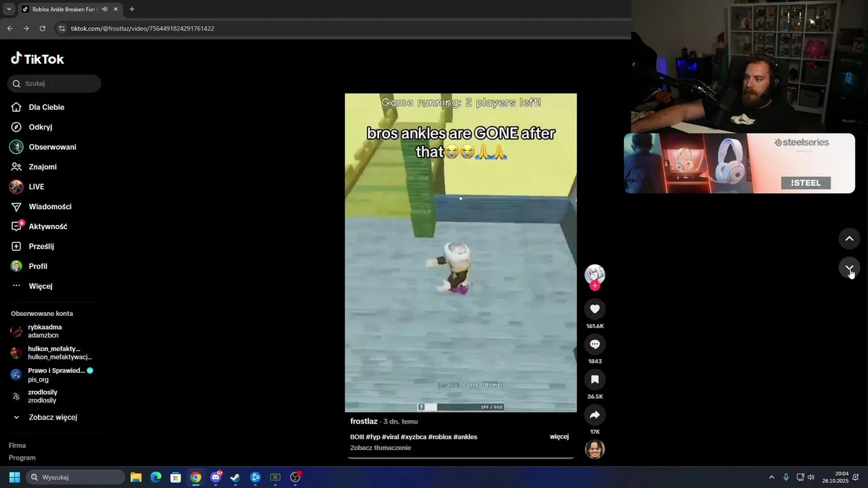
Task: Click the address bar URL
Action: coord(142,28)
